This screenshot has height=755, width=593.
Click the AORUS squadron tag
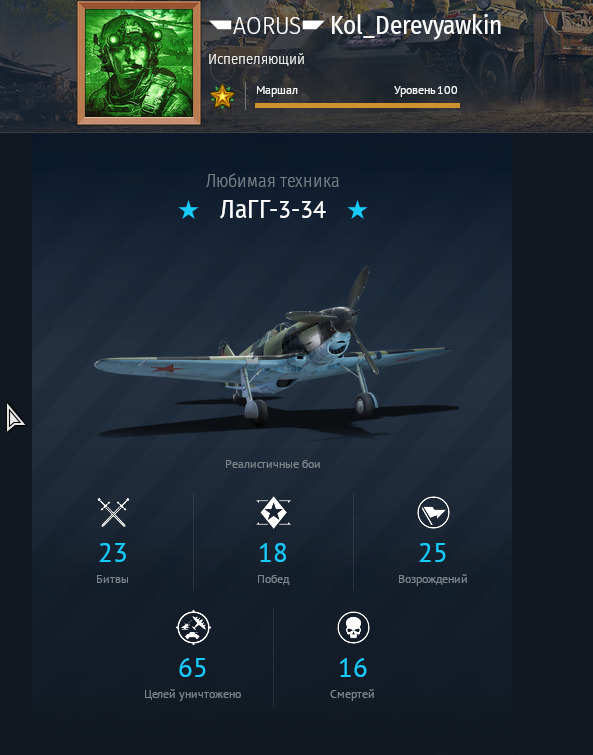pos(267,26)
